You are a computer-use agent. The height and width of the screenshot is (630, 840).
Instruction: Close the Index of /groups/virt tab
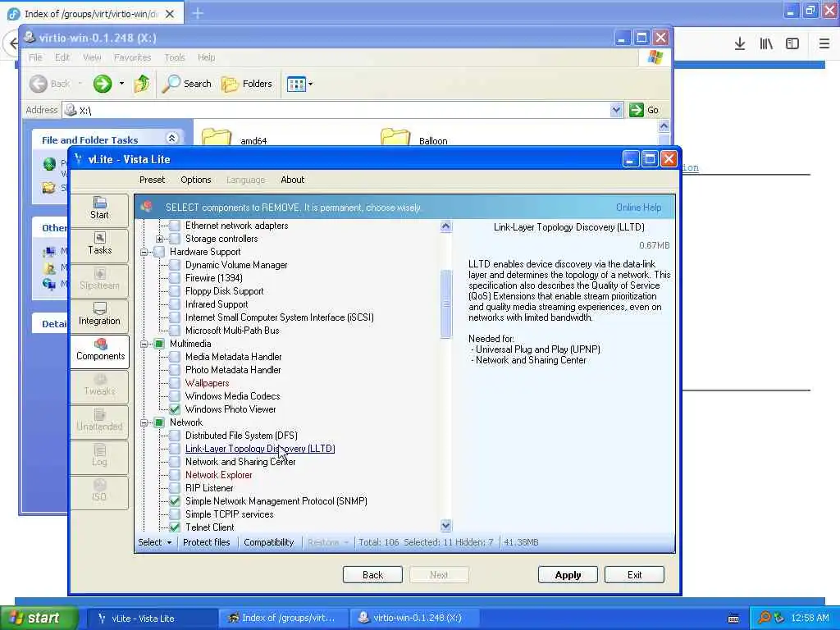pyautogui.click(x=169, y=14)
